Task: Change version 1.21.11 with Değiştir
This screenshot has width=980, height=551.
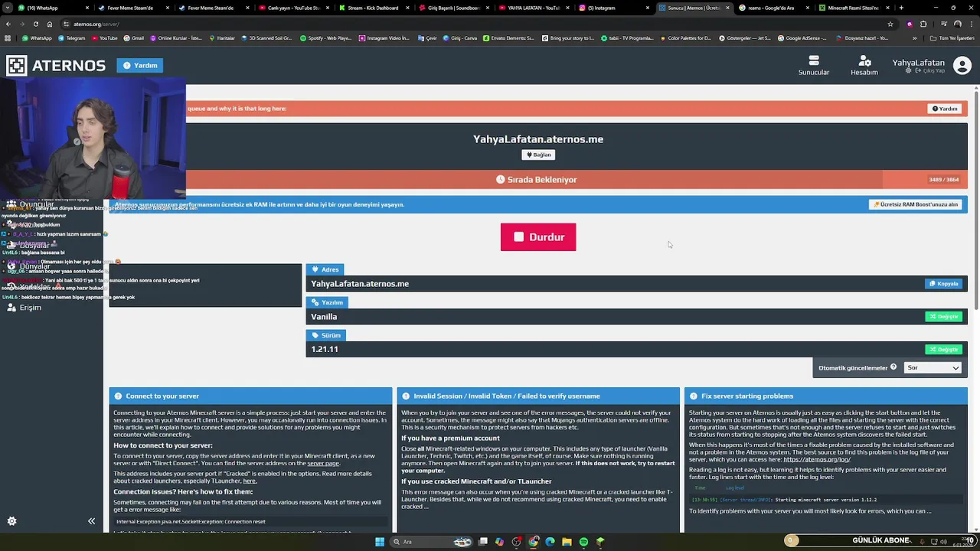Action: [x=944, y=350]
